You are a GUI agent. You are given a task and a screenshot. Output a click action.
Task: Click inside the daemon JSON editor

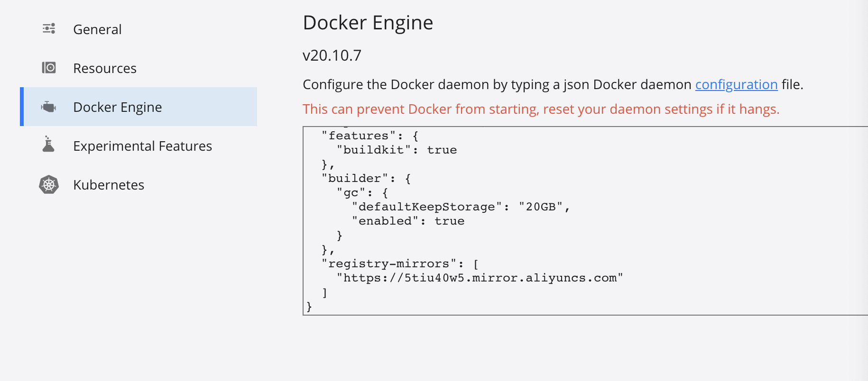(x=585, y=221)
